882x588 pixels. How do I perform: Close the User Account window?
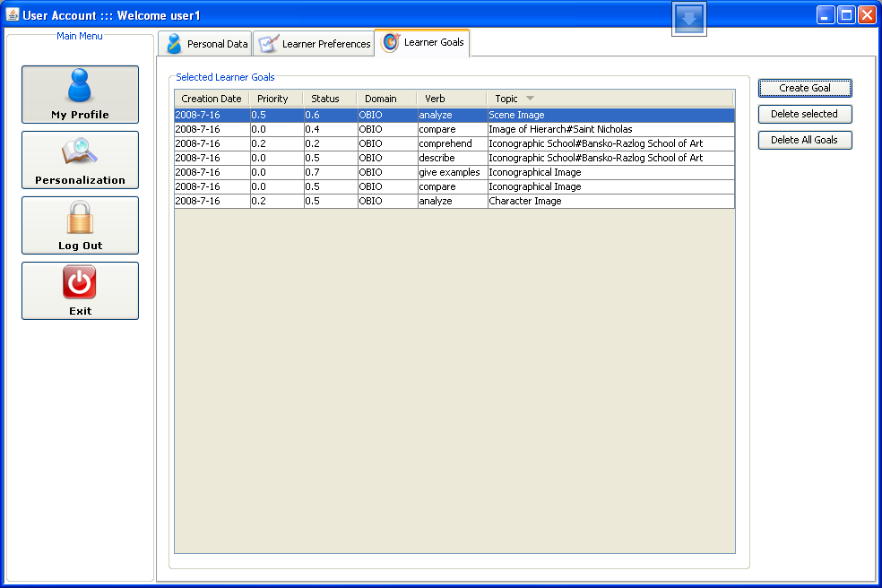click(867, 15)
